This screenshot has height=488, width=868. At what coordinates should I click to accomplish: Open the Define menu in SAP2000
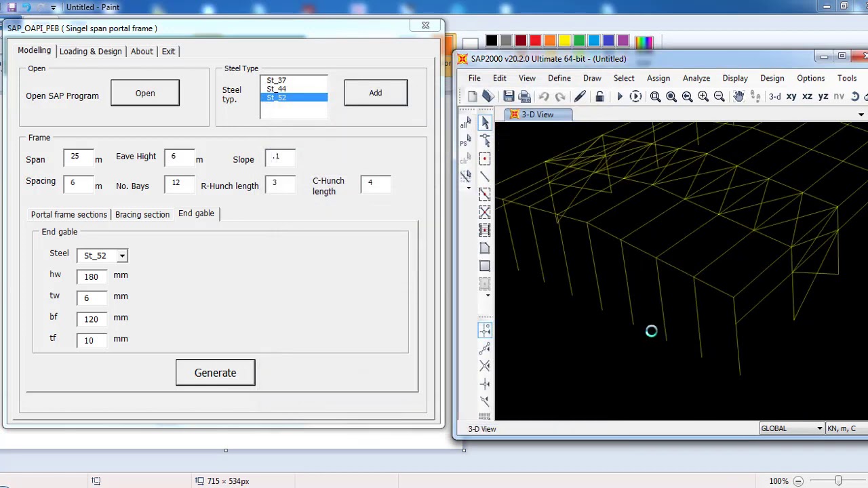click(x=559, y=78)
